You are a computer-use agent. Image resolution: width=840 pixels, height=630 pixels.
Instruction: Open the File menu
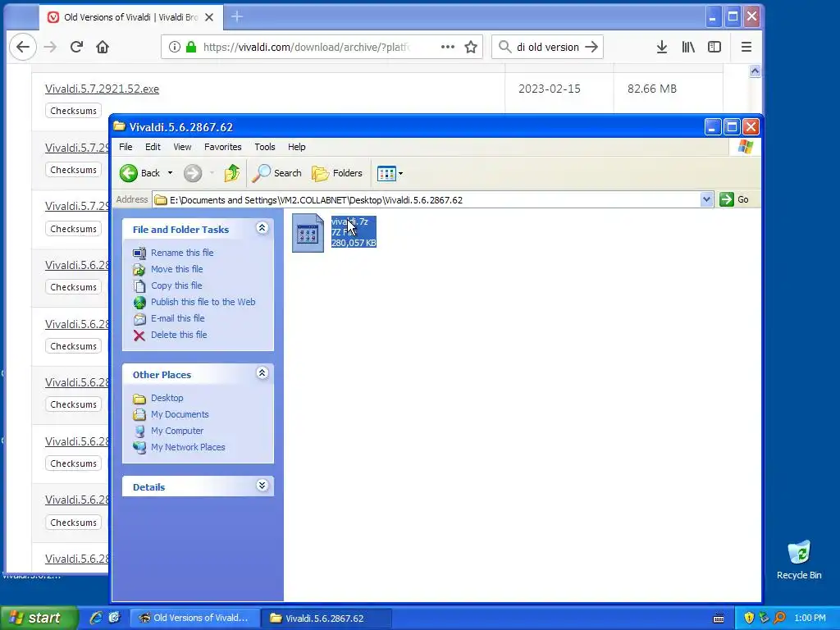[x=126, y=147]
